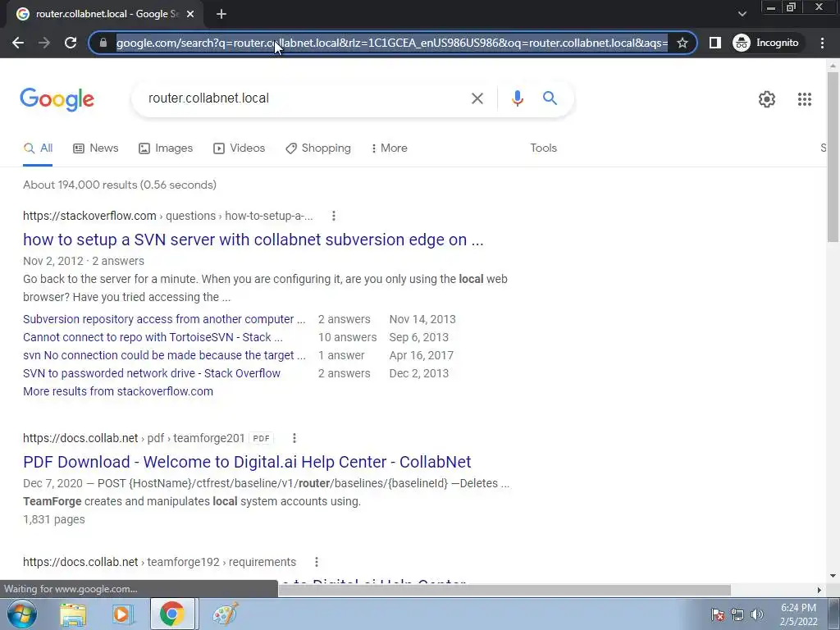The image size is (840, 630).
Task: Switch to the News tab
Action: tap(96, 148)
